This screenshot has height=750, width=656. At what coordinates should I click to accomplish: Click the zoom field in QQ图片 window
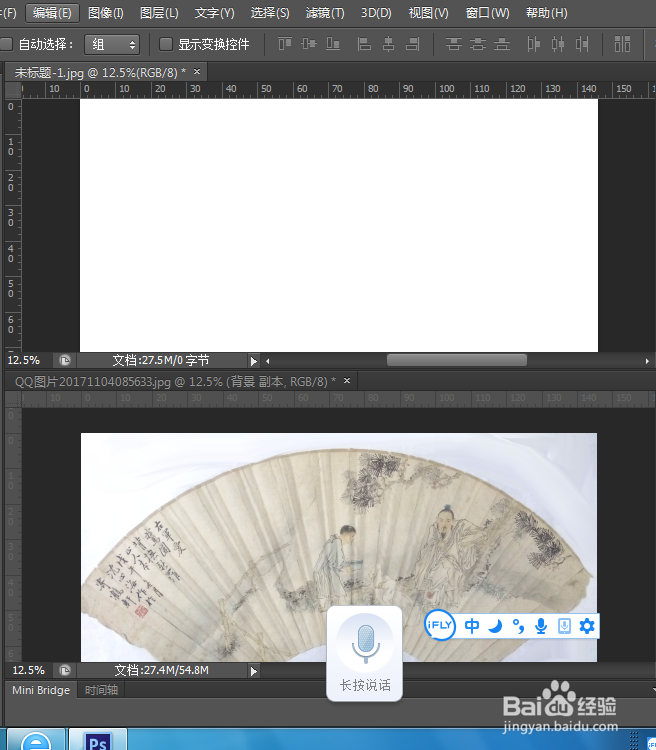(x=28, y=670)
